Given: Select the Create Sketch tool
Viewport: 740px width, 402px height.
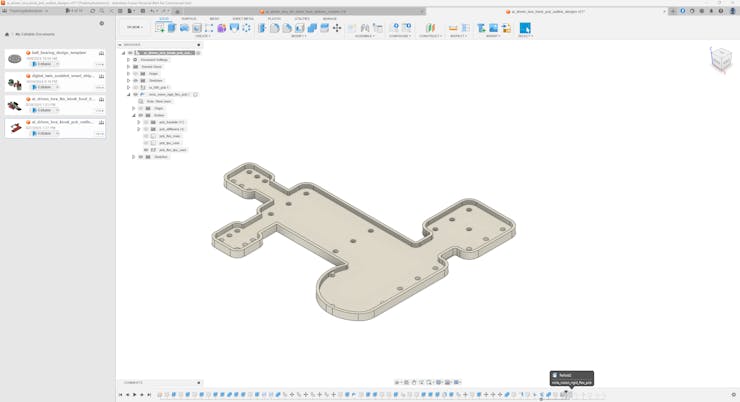Looking at the screenshot, I should (160, 28).
